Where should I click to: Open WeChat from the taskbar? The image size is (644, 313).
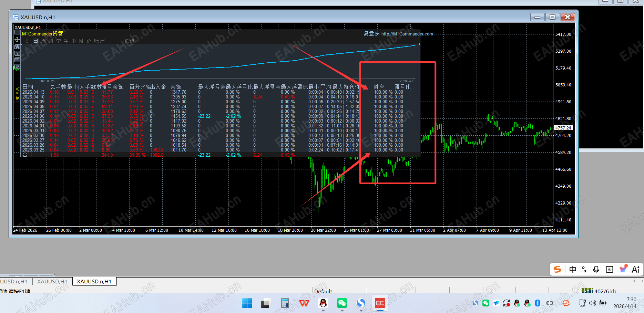coord(342,303)
